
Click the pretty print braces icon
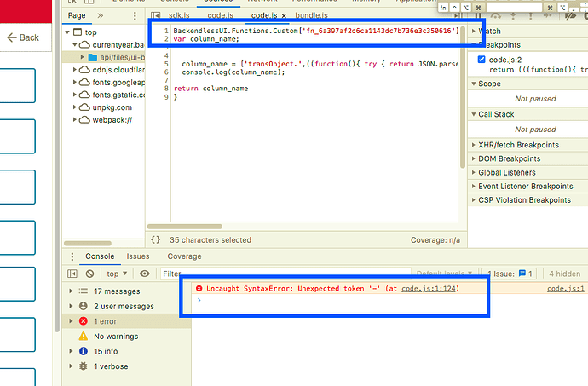click(x=155, y=239)
